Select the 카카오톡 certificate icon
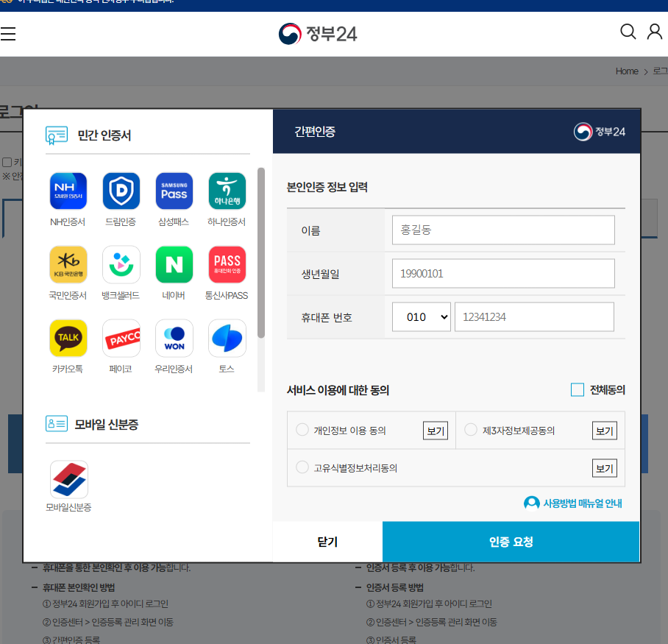The width and height of the screenshot is (668, 644). point(68,338)
